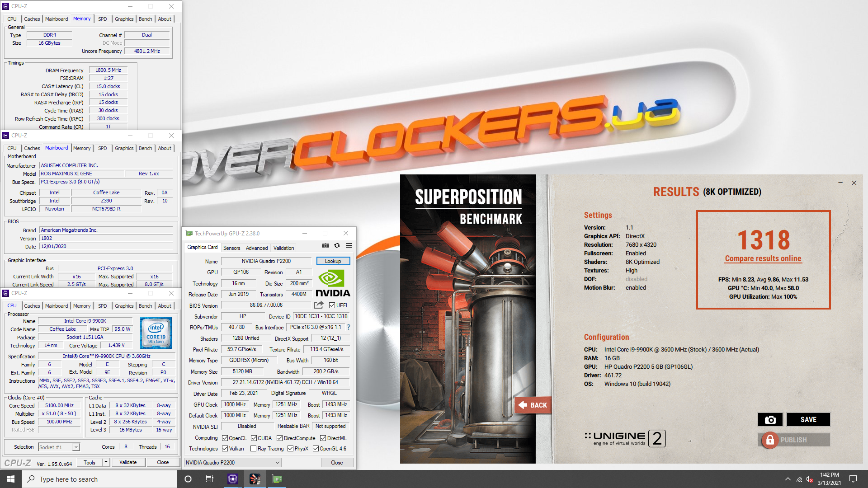Click the GPU-Z refresh icon
Viewport: 868px width, 488px height.
pyautogui.click(x=337, y=245)
